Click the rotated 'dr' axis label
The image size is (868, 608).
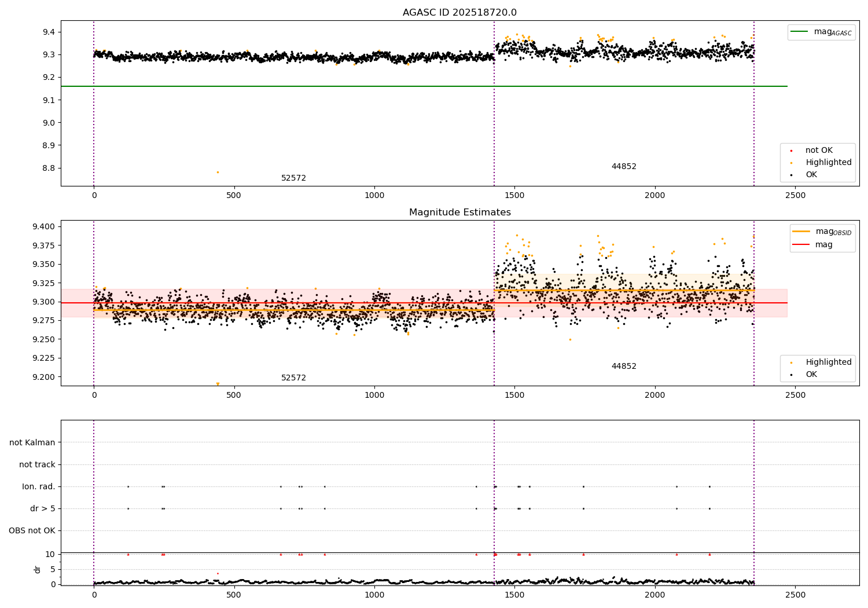point(38,570)
